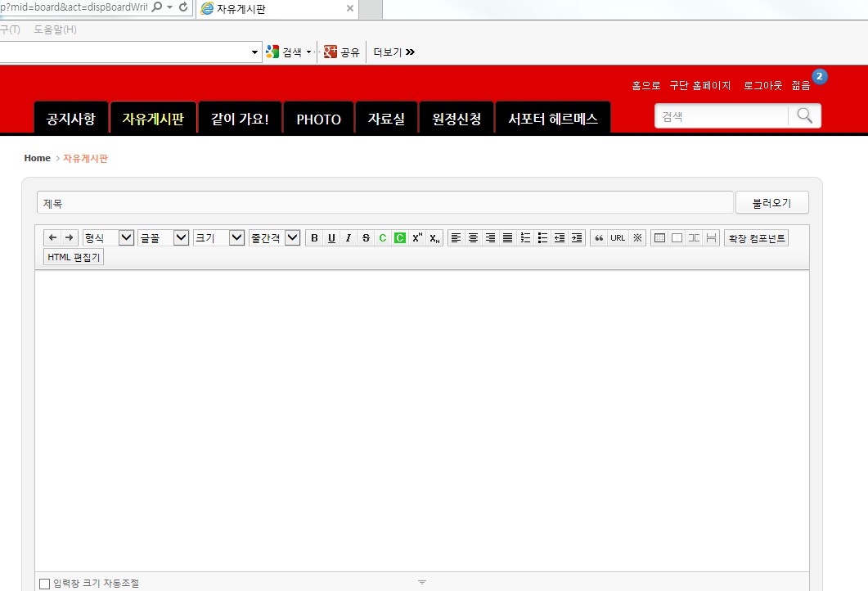868x591 pixels.
Task: Enable the 입력창 크기 자동조절 checkbox
Action: tap(45, 583)
